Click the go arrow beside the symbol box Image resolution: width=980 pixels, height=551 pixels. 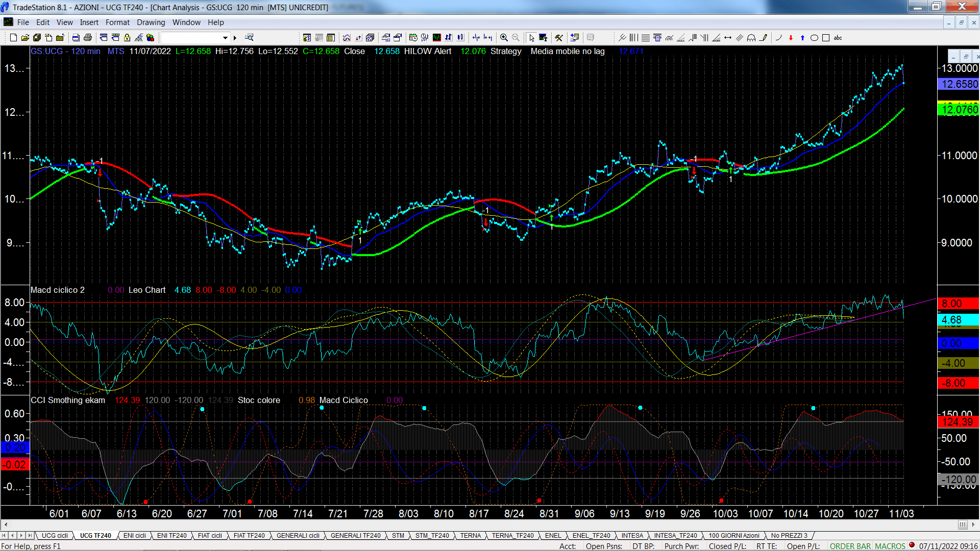click(235, 38)
